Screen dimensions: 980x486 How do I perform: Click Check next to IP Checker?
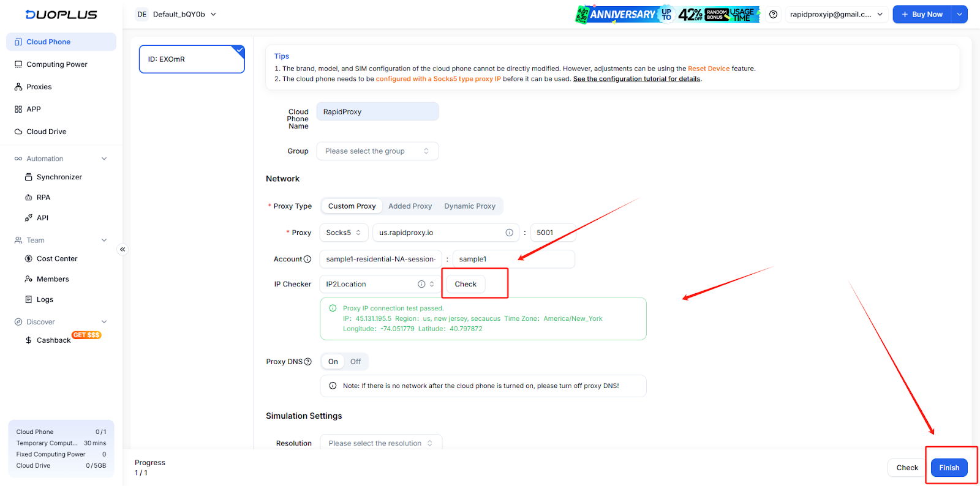(466, 284)
